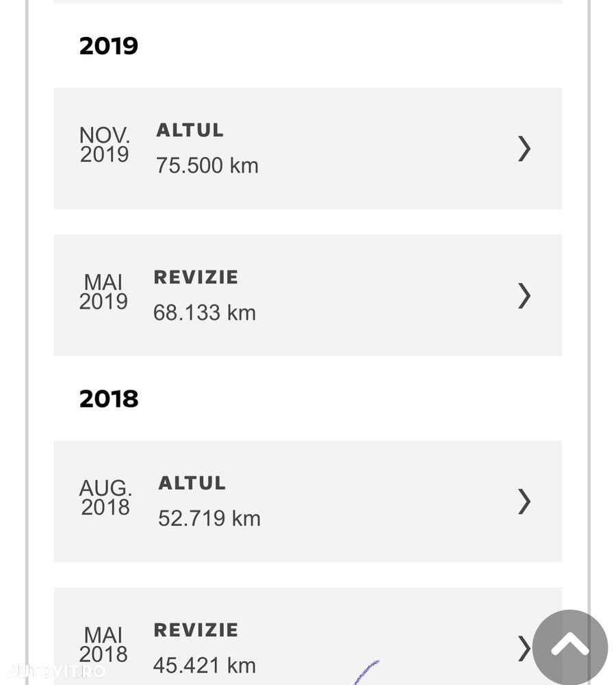616x685 pixels.
Task: Click the AUTOVIT.RO watermark logo
Action: pyautogui.click(x=56, y=671)
